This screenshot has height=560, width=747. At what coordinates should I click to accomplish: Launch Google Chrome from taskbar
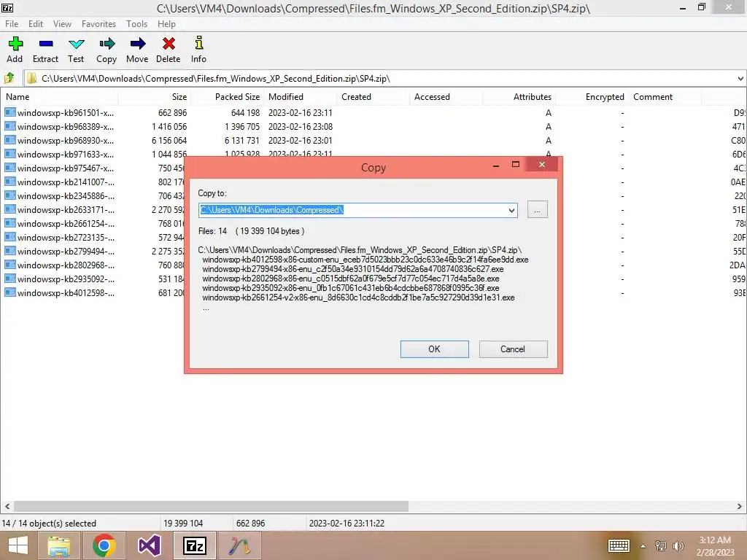pos(104,545)
